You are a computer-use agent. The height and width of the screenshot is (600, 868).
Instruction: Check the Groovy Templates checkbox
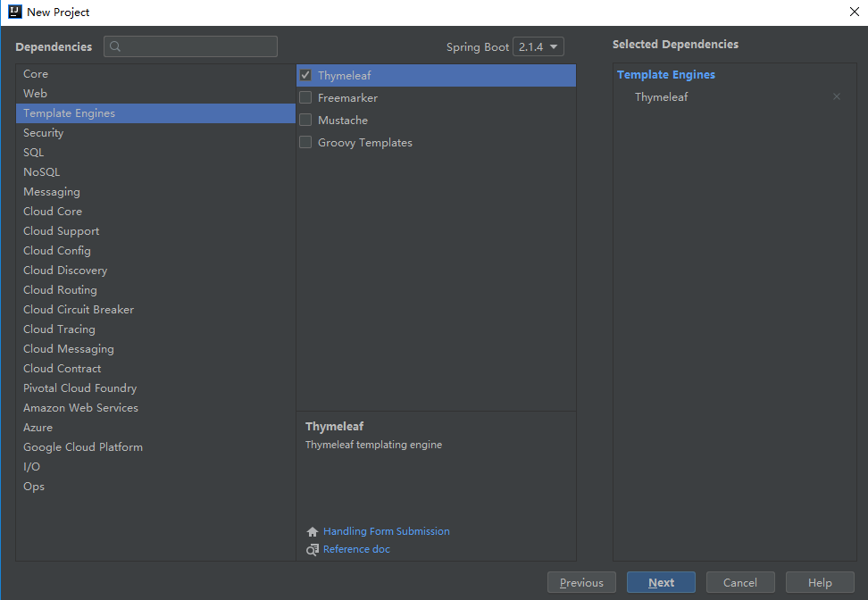[305, 142]
